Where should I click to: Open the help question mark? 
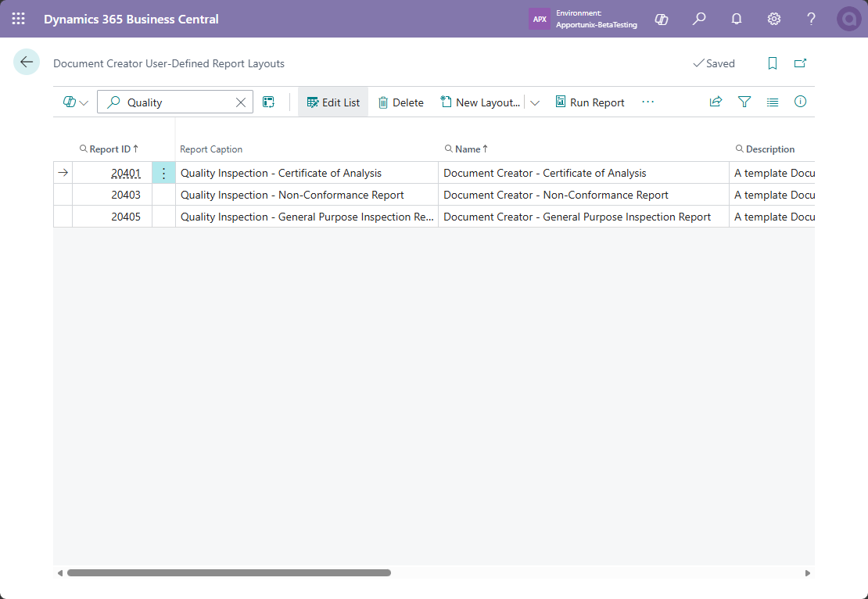click(811, 19)
